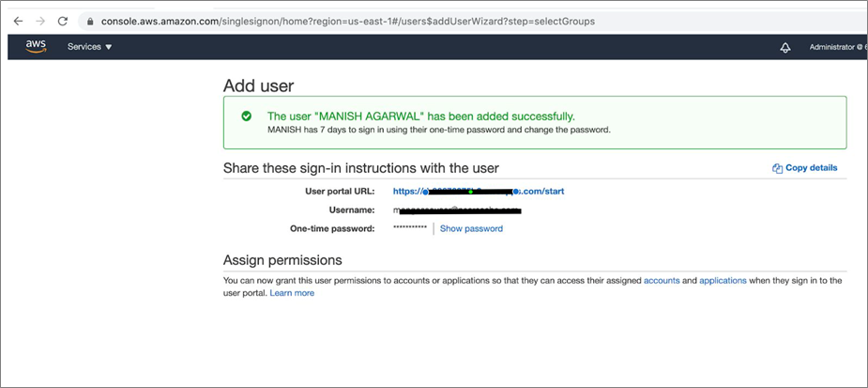Image resolution: width=868 pixels, height=388 pixels.
Task: Open the User portal URL link
Action: pos(479,192)
